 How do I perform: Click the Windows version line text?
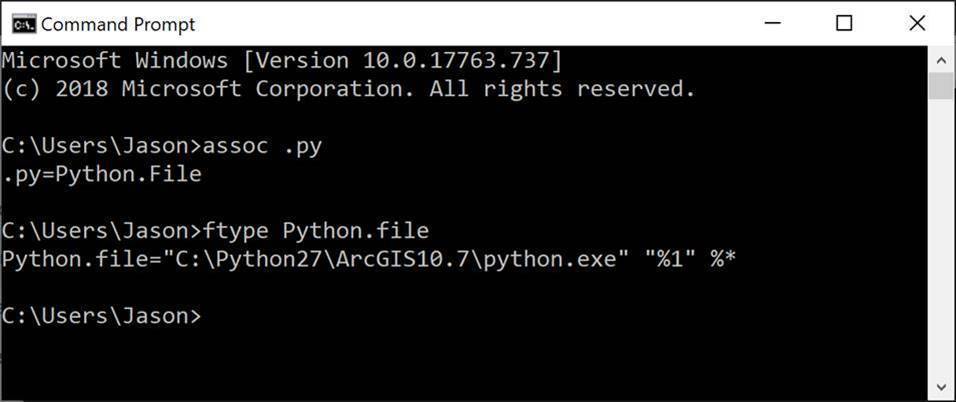(x=282, y=61)
